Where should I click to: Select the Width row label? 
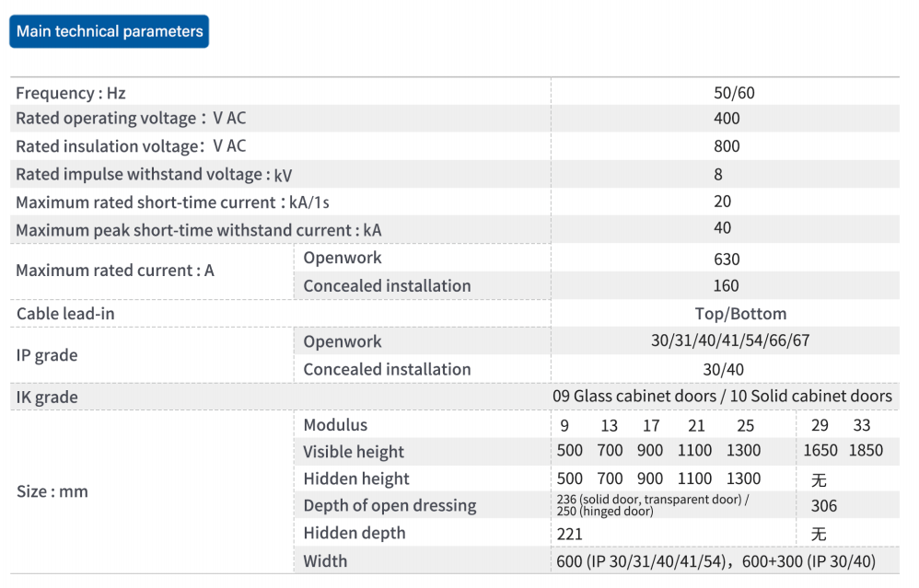[325, 561]
